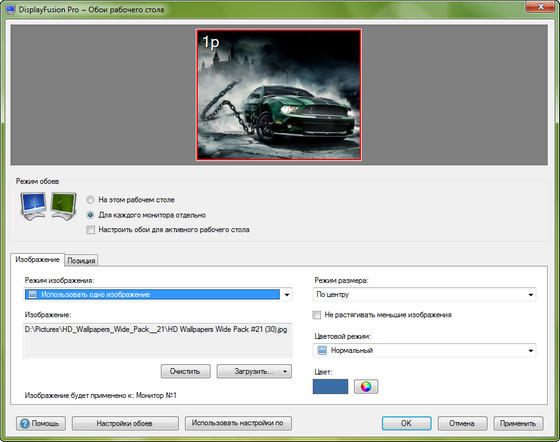
Task: Switch to the Позиция tab
Action: point(81,260)
